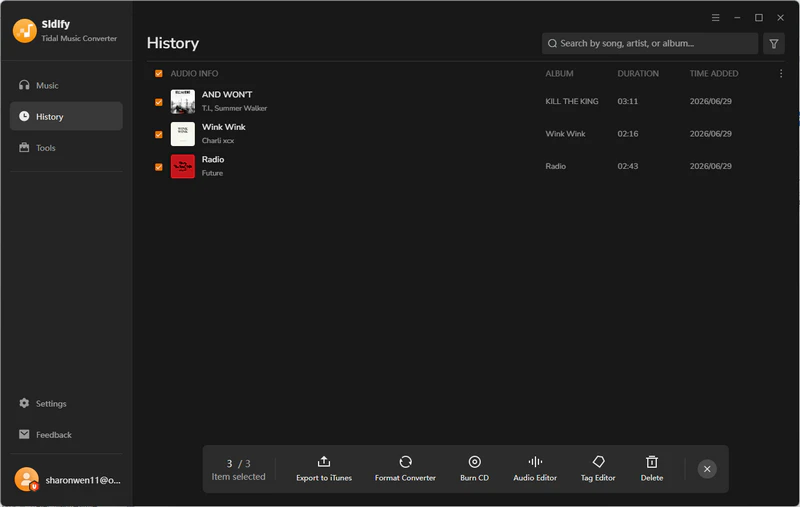Viewport: 800px width, 507px height.
Task: Click the Export to iTunes upload icon
Action: [323, 462]
